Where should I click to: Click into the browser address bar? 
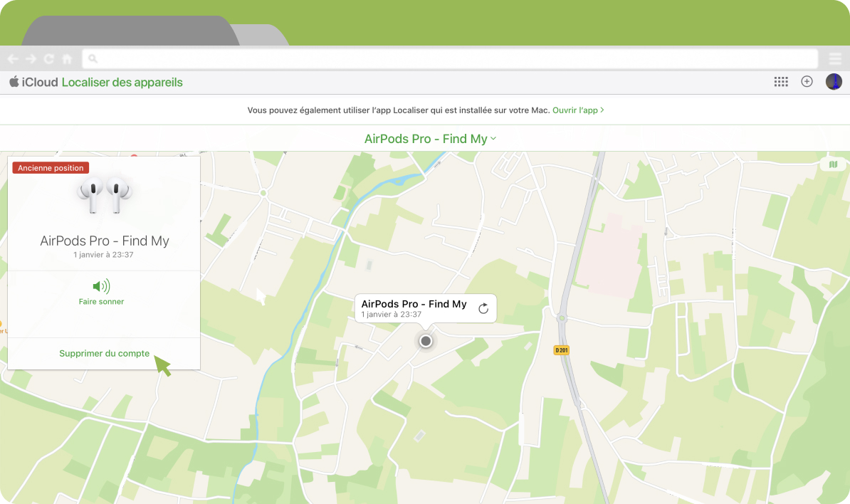point(450,58)
